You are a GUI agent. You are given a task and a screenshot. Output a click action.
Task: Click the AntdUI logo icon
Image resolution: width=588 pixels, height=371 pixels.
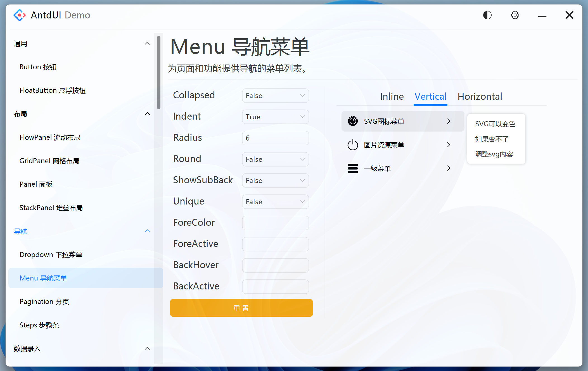click(20, 15)
